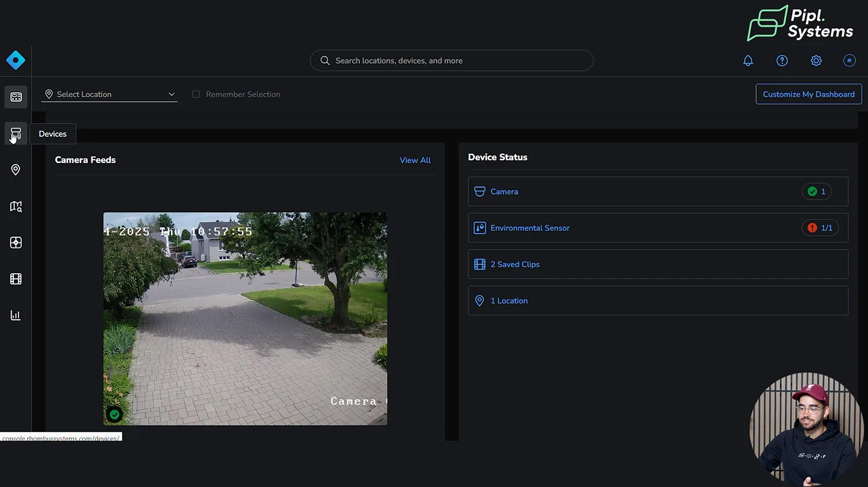Click the saved clips film sidebar icon
The image size is (868, 487).
(x=15, y=279)
